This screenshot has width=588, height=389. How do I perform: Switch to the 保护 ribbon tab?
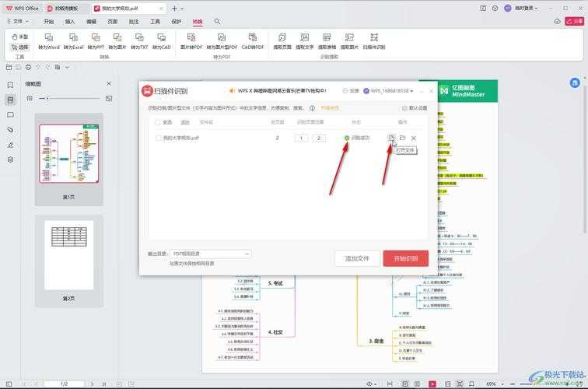177,21
